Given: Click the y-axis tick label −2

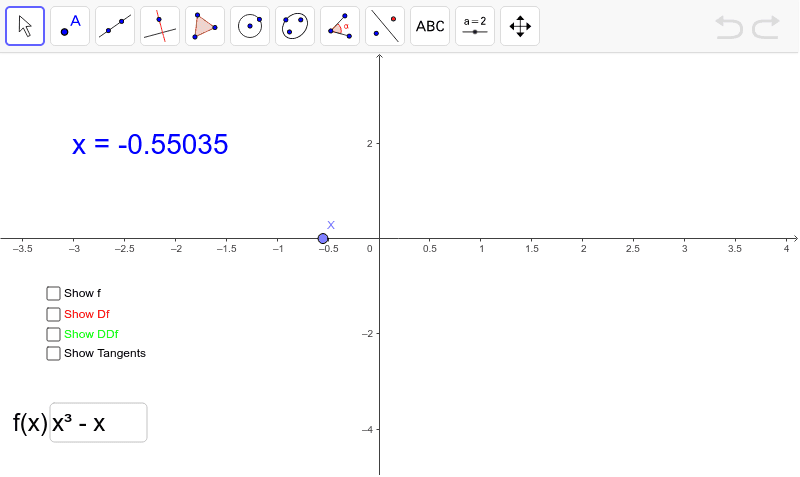Looking at the screenshot, I should coord(367,334).
